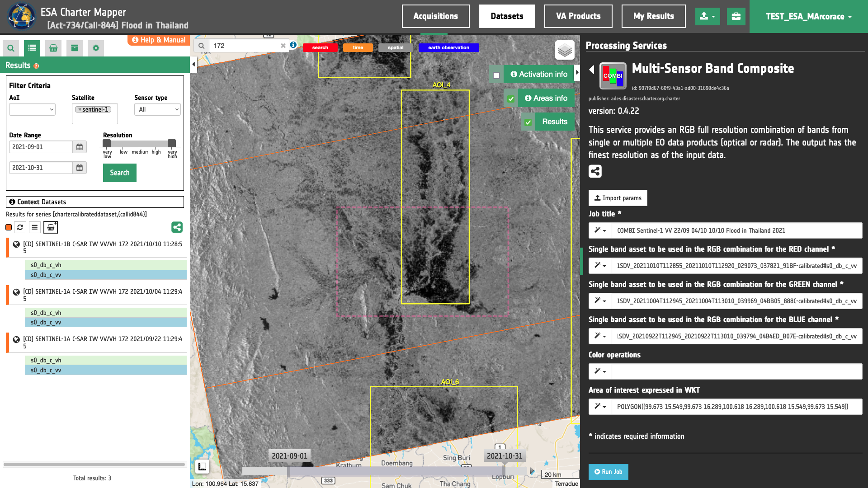868x488 pixels.
Task: Add all results to basket icon
Action: 51,227
